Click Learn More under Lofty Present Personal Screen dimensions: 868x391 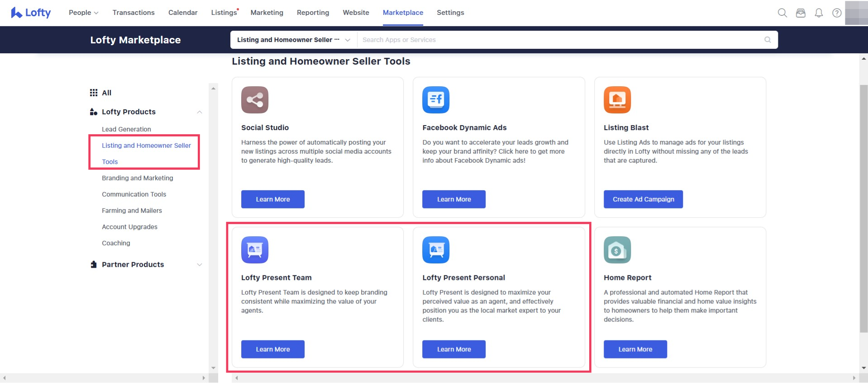453,349
